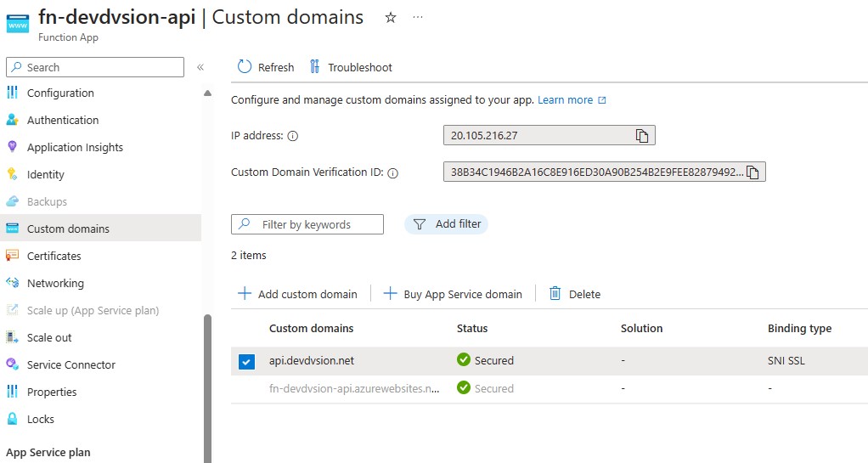Click the Scale out icon in sidebar
Viewport: 868px width, 463px height.
tap(12, 336)
